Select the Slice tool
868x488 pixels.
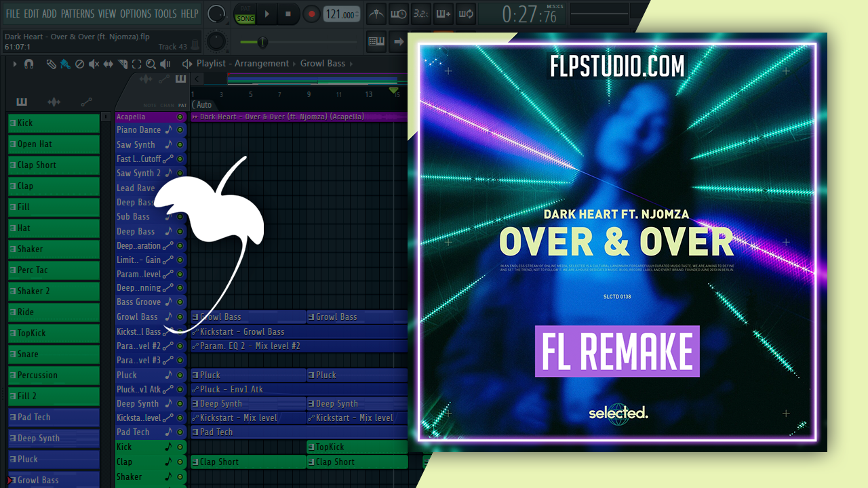point(123,64)
